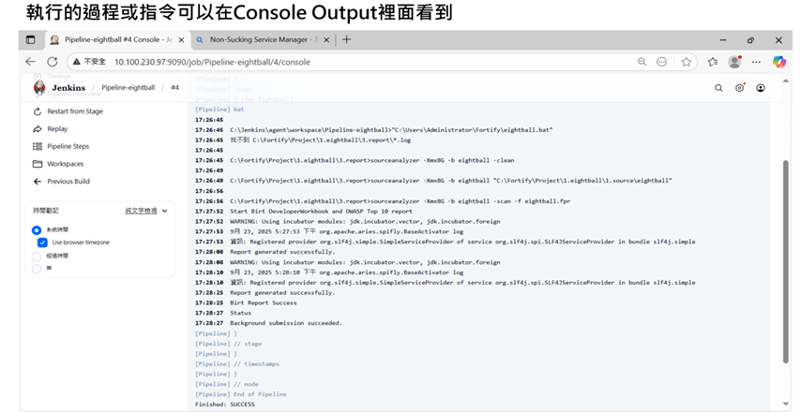Open a new browser tab
The height and width of the screenshot is (412, 800).
point(346,40)
